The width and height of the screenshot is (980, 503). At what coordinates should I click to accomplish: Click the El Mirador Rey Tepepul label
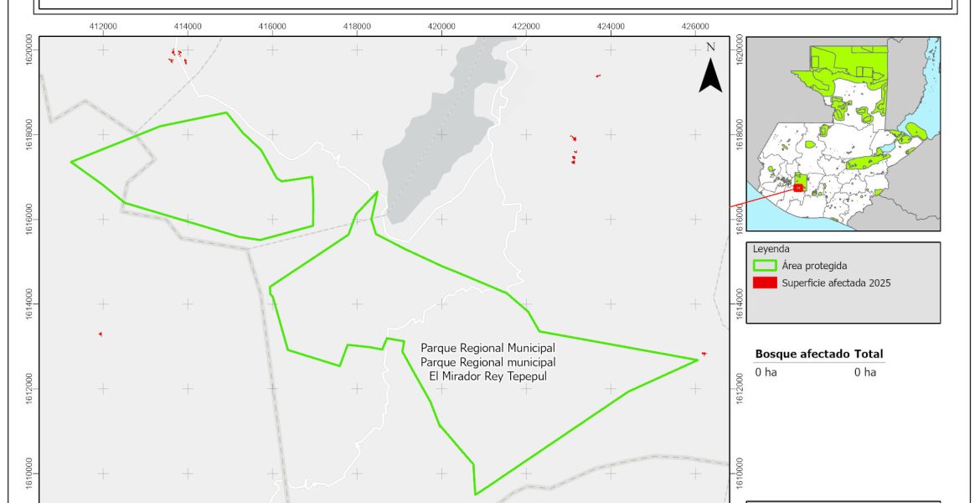pos(487,376)
